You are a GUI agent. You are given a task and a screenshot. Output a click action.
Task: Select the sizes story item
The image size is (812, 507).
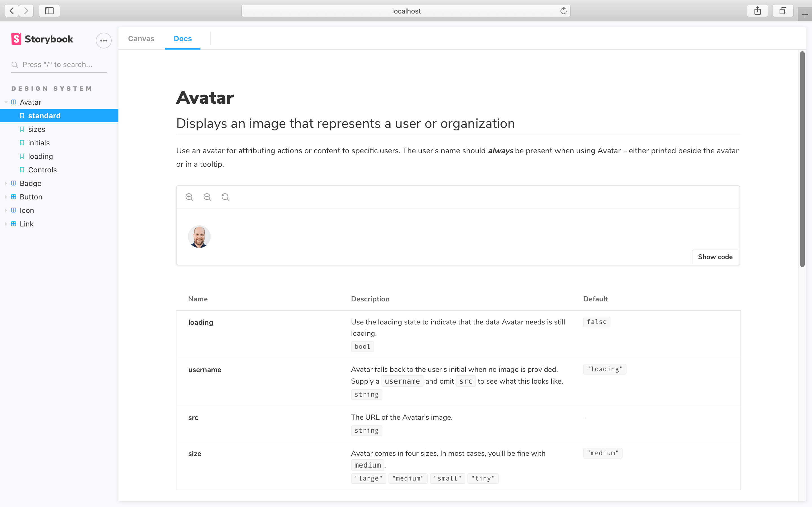click(36, 129)
